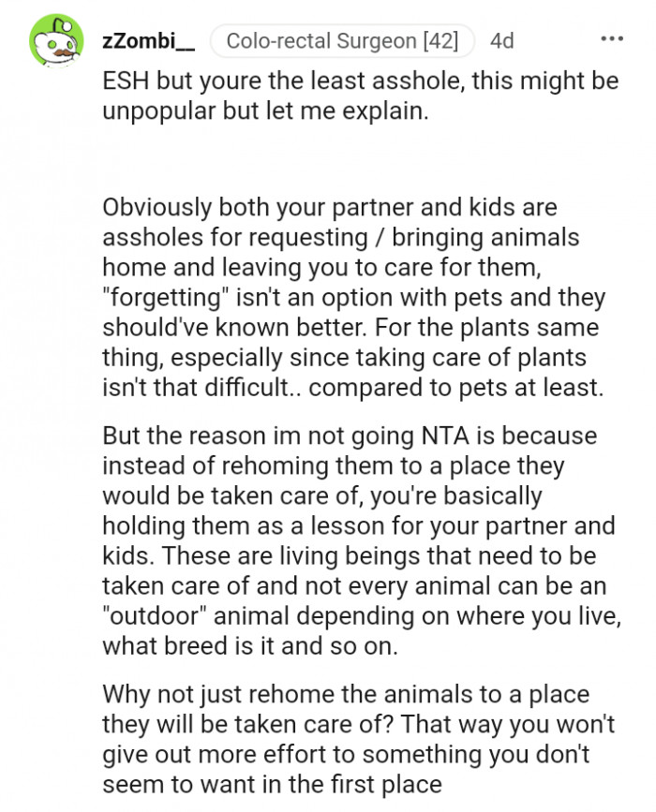Open the three-dot comment options menu
Screen dimensions: 656x812
[611, 40]
